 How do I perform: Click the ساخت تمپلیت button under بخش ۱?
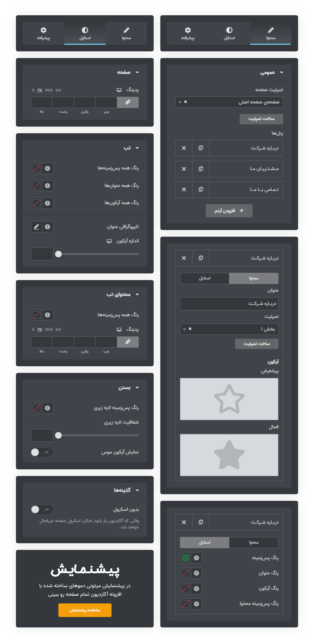257,344
